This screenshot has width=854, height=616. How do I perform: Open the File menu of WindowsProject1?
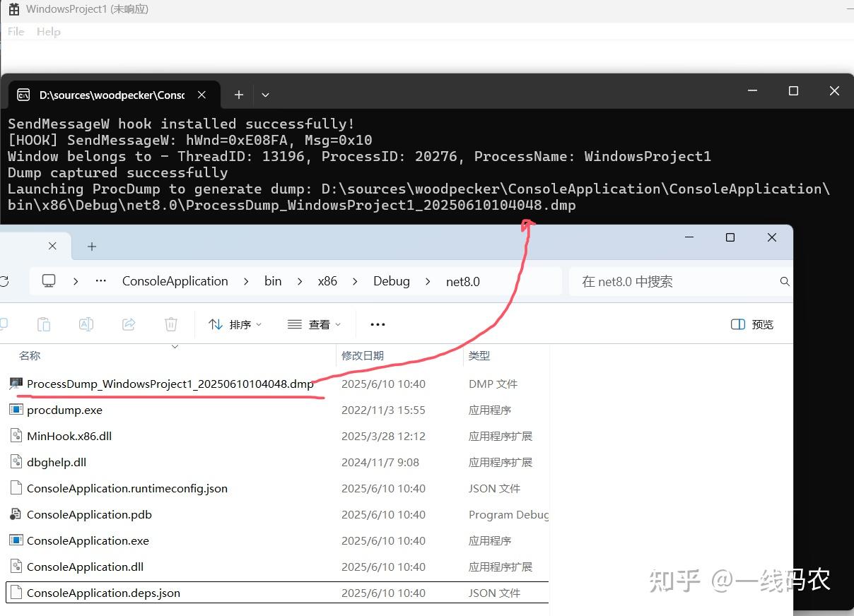(x=15, y=31)
